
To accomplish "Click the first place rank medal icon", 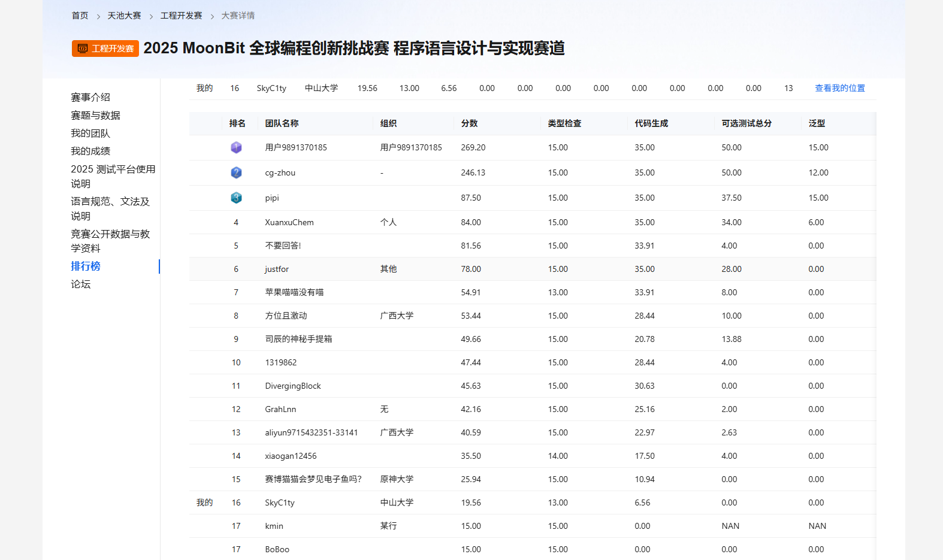I will click(236, 147).
